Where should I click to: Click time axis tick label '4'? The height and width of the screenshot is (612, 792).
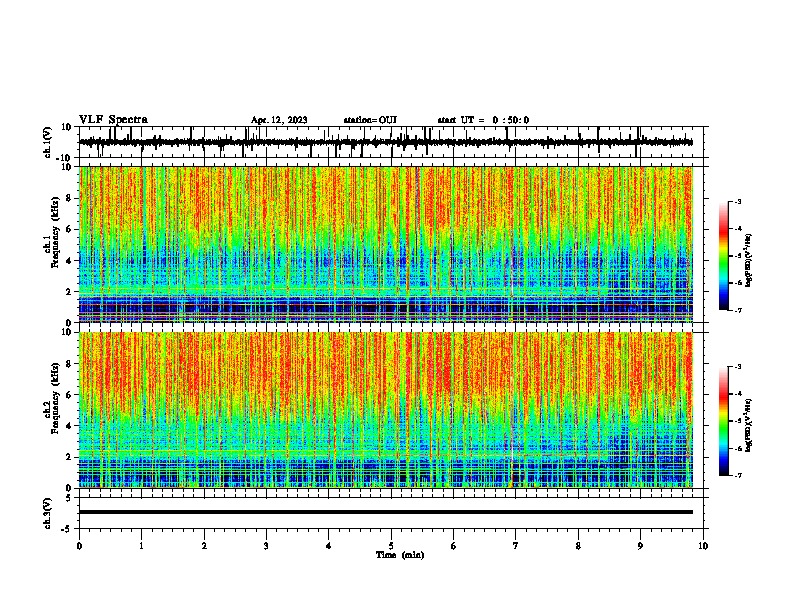pos(329,545)
